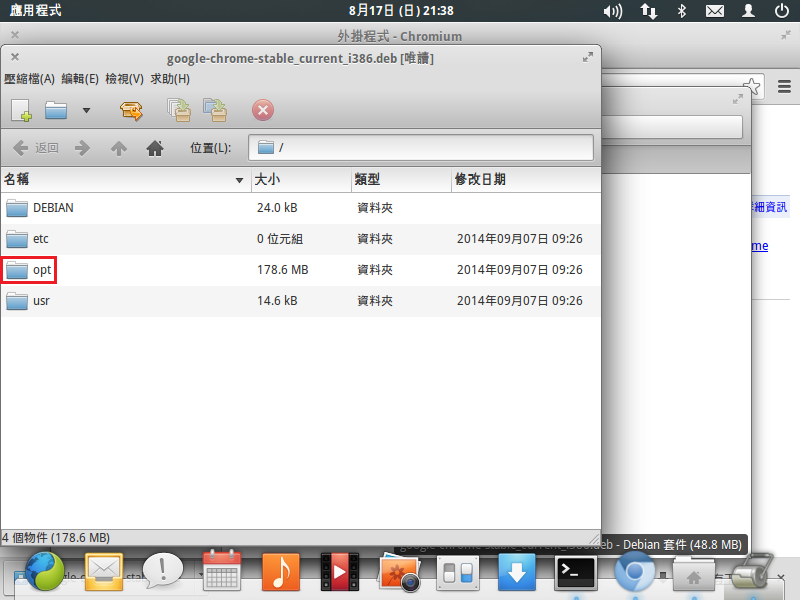The image size is (800, 600).
Task: Click the extract files icon
Action: tap(131, 110)
